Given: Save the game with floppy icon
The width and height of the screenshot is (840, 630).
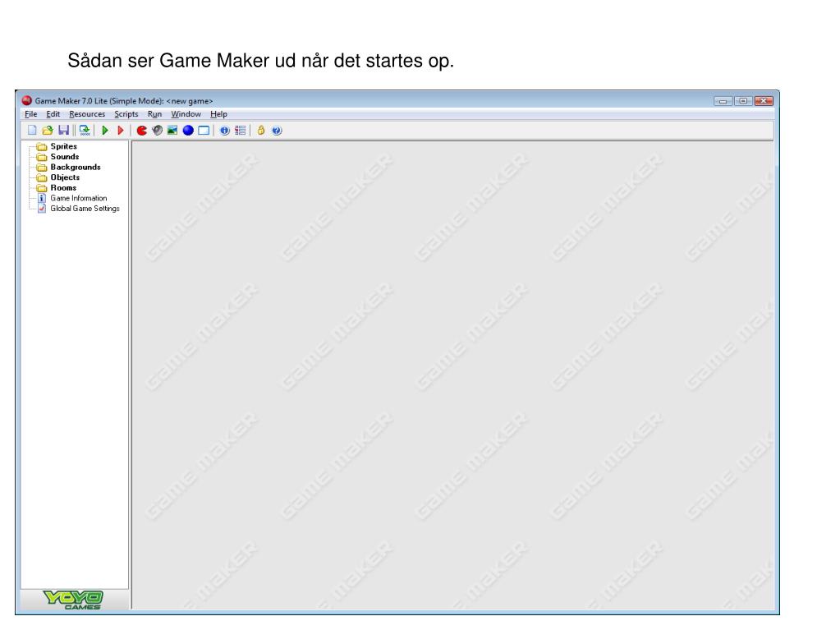Looking at the screenshot, I should [64, 130].
